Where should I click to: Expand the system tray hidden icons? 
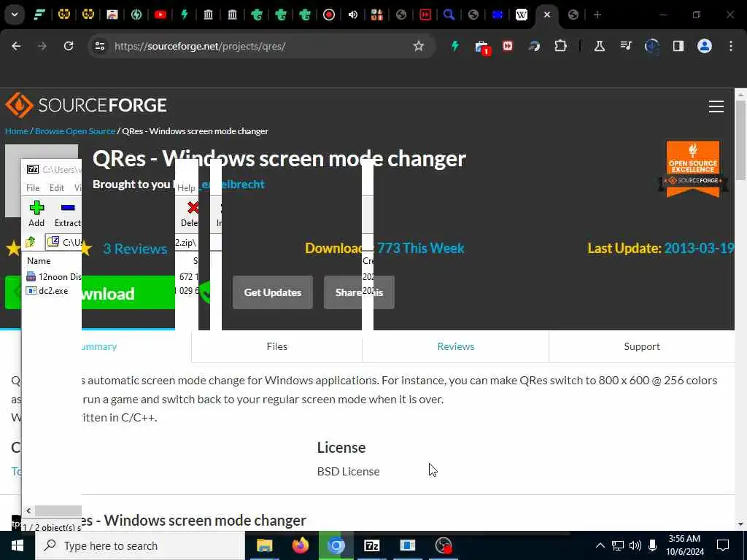coord(600,545)
